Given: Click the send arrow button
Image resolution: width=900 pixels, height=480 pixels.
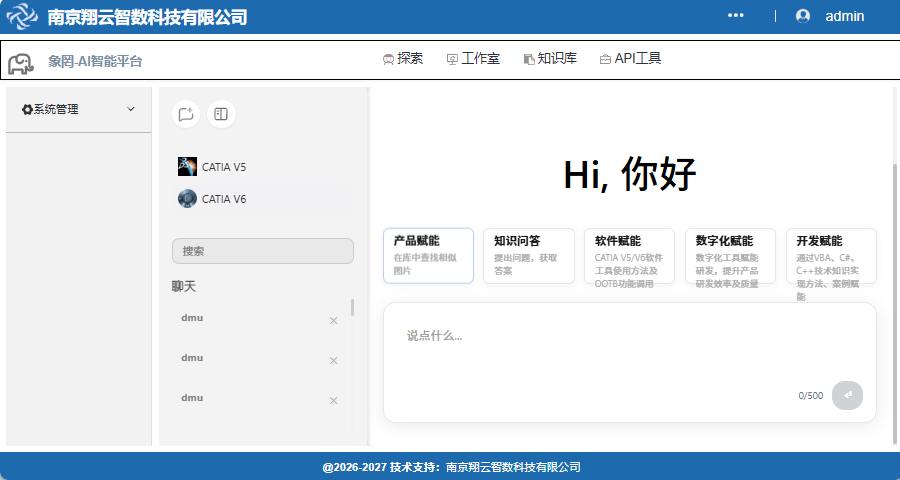Looking at the screenshot, I should click(x=847, y=396).
